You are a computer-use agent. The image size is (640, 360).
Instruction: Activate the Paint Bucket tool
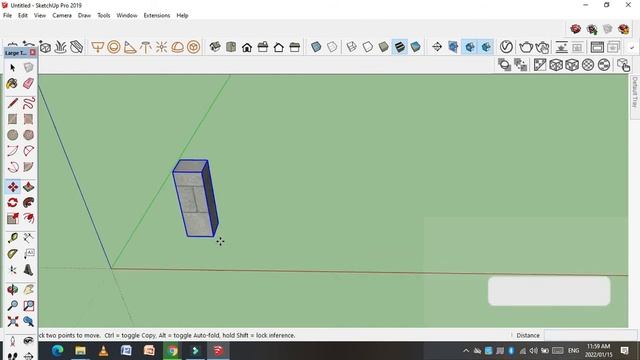tap(12, 84)
